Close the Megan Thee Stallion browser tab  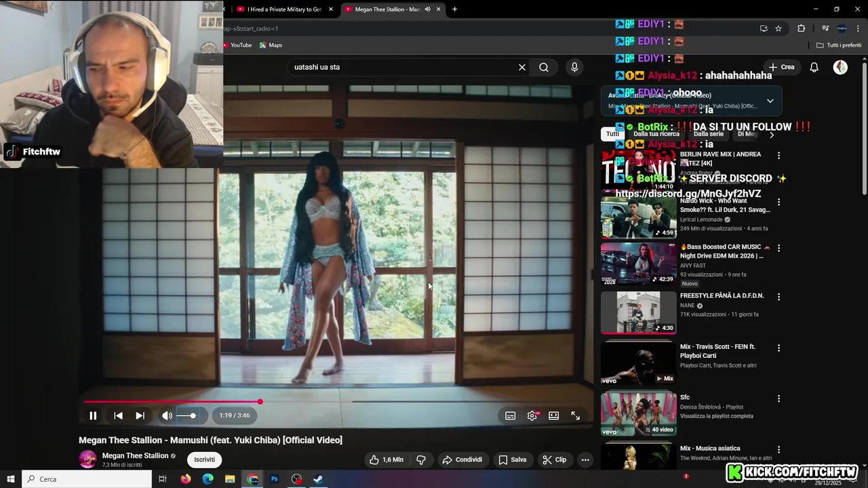[438, 9]
